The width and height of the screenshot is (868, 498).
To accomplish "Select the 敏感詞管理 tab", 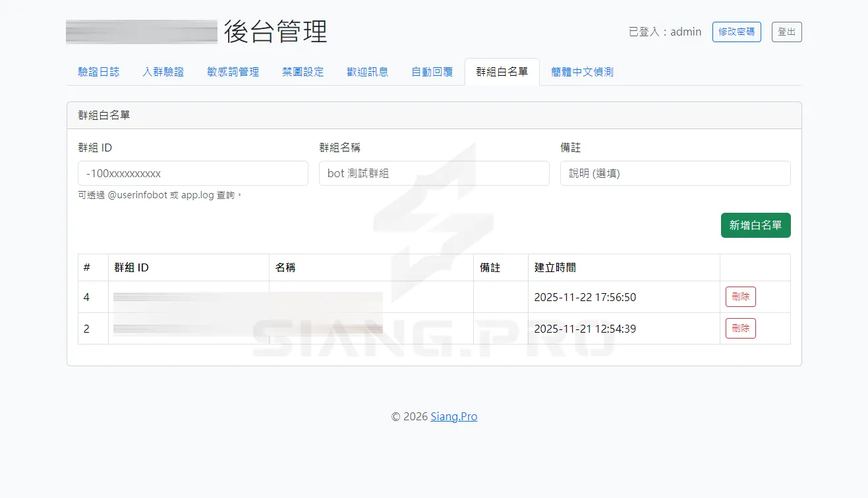I will click(x=232, y=72).
